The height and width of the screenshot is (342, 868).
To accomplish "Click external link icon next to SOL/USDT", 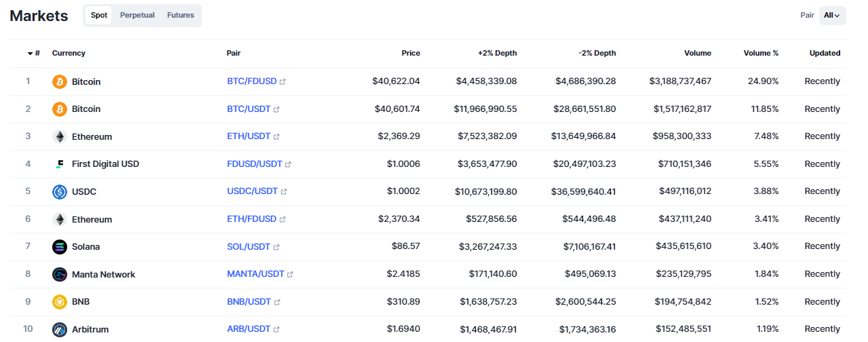I will pos(277,247).
